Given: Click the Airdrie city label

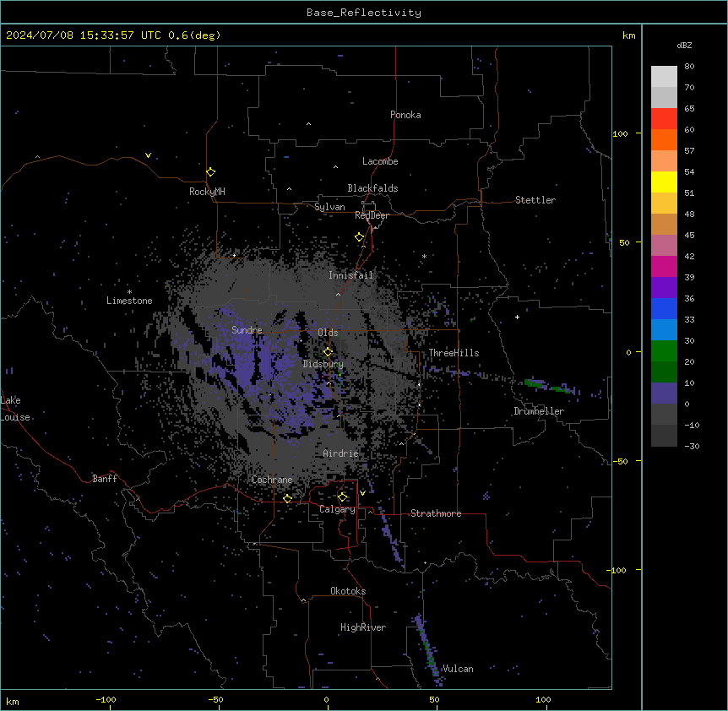Looking at the screenshot, I should 341,453.
